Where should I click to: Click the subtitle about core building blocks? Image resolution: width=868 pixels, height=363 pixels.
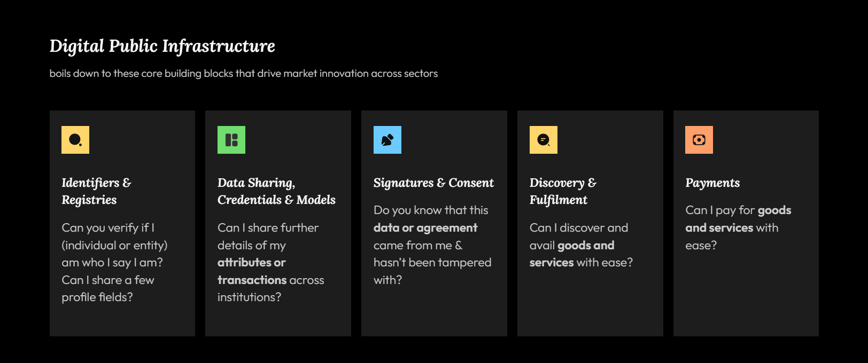tap(244, 73)
